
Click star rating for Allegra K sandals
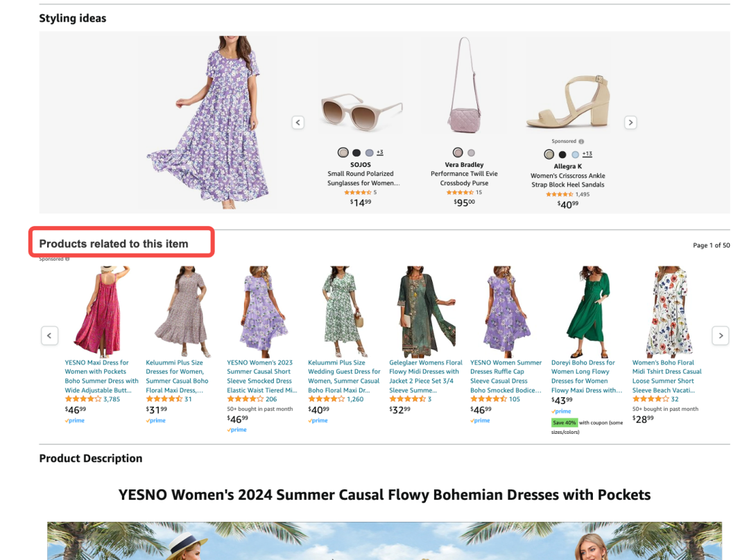(x=560, y=195)
